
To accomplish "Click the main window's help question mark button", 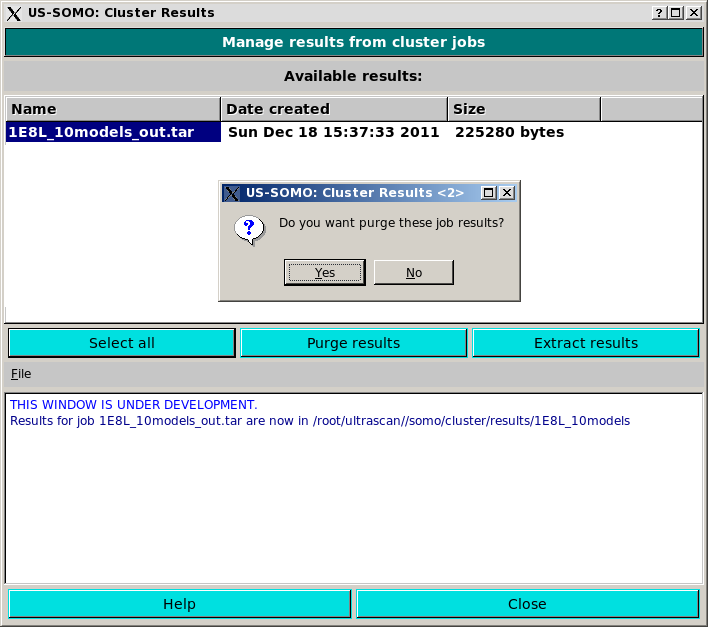I will [659, 13].
